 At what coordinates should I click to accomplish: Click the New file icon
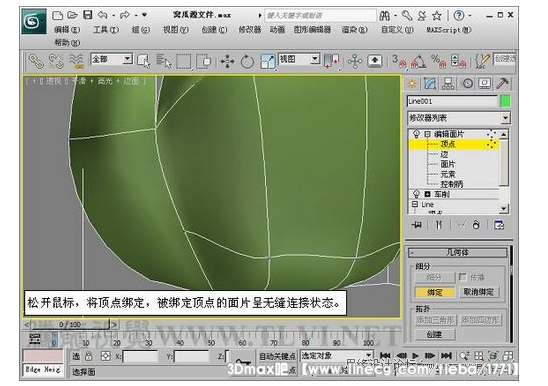[57, 15]
